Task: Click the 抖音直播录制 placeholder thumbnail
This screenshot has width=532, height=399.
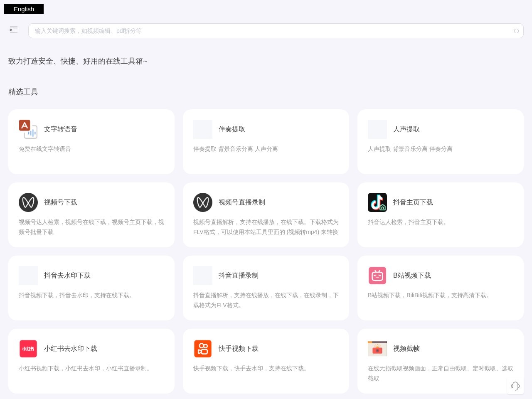Action: [x=203, y=276]
